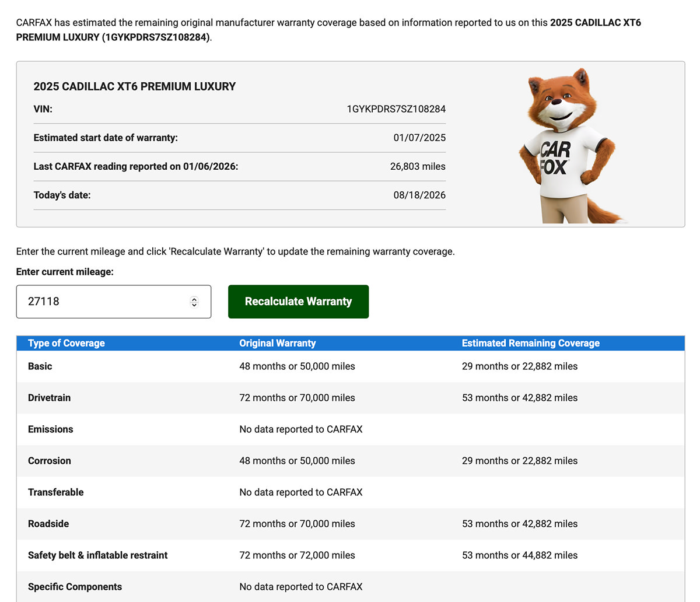Click the 'VIN:' label in the card
The image size is (700, 602).
[43, 109]
